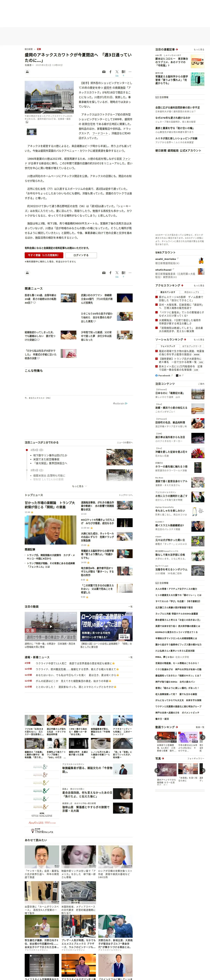
Task: Click photo gallery carousel right arrow
Action: (x=203, y=770)
